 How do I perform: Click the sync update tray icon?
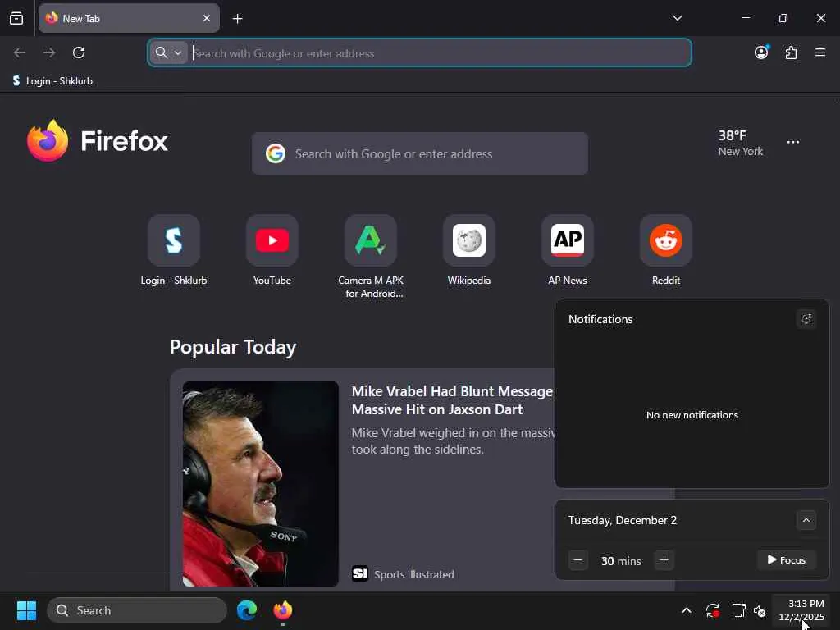pos(713,610)
